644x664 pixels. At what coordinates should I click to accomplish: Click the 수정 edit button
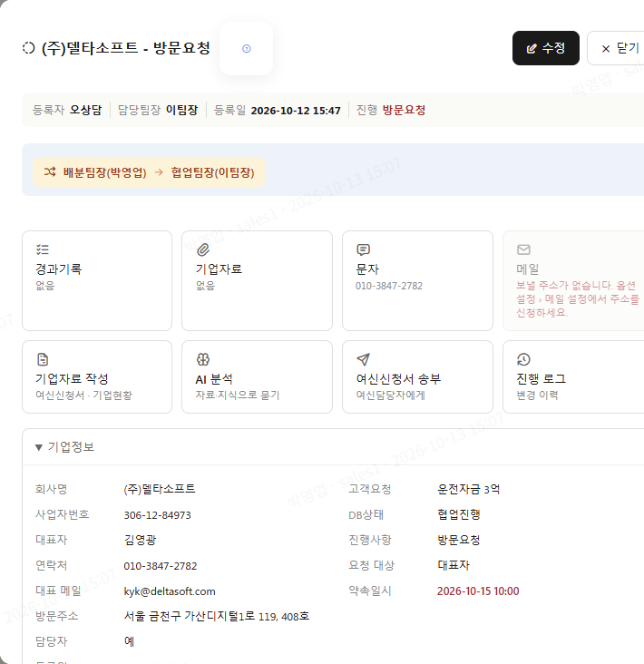click(545, 48)
